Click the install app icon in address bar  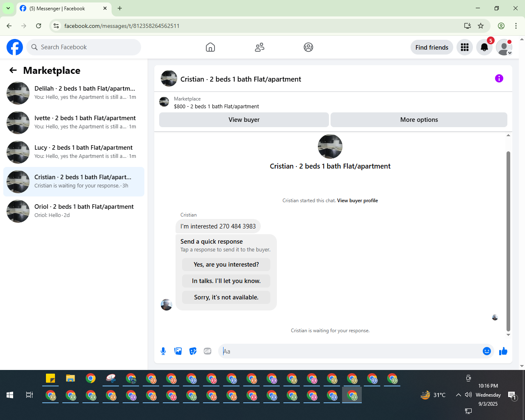pos(467,26)
